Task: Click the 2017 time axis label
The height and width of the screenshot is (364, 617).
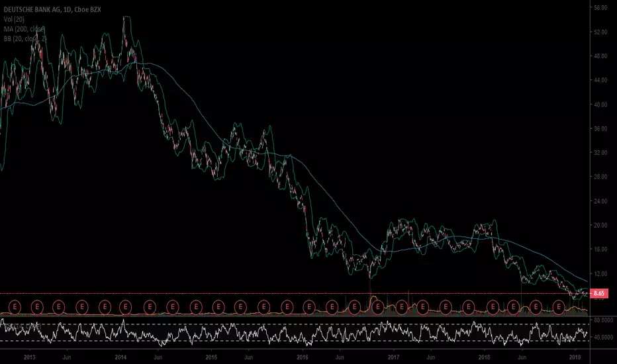Action: (393, 357)
